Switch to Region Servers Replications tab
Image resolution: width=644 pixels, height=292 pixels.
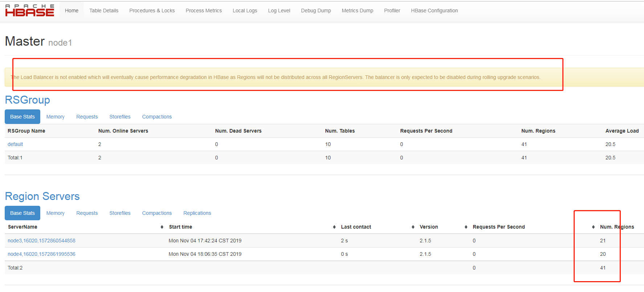[x=197, y=213]
